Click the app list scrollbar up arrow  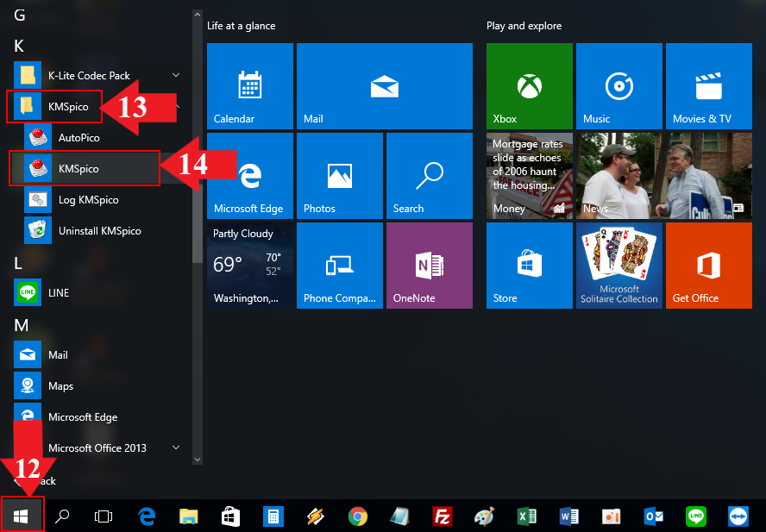[x=198, y=15]
